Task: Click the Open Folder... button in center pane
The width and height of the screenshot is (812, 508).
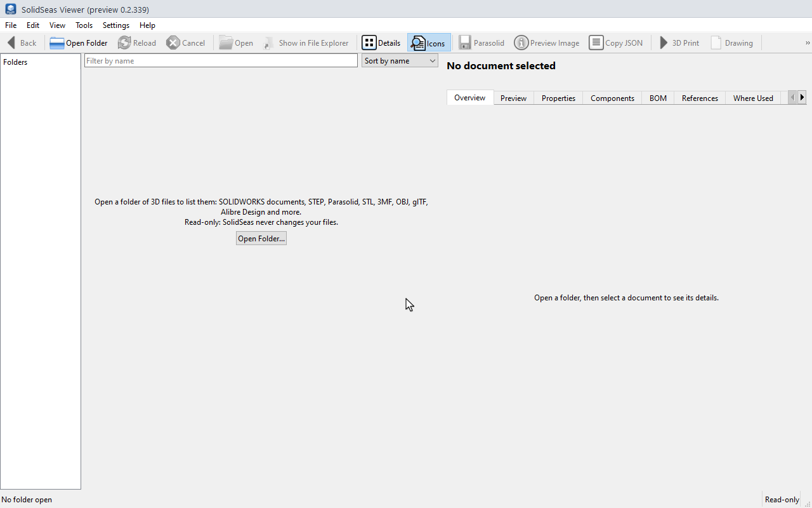Action: [261, 239]
